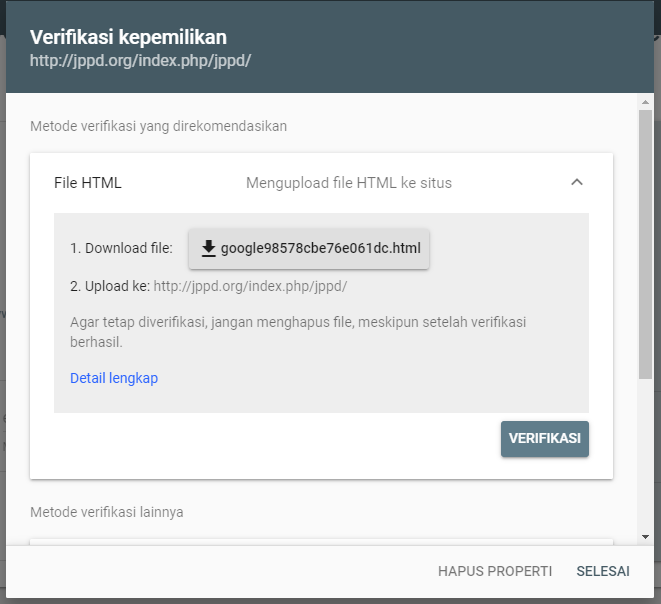661x604 pixels.
Task: Click the '2. Upload ke:' step label
Action: [110, 286]
